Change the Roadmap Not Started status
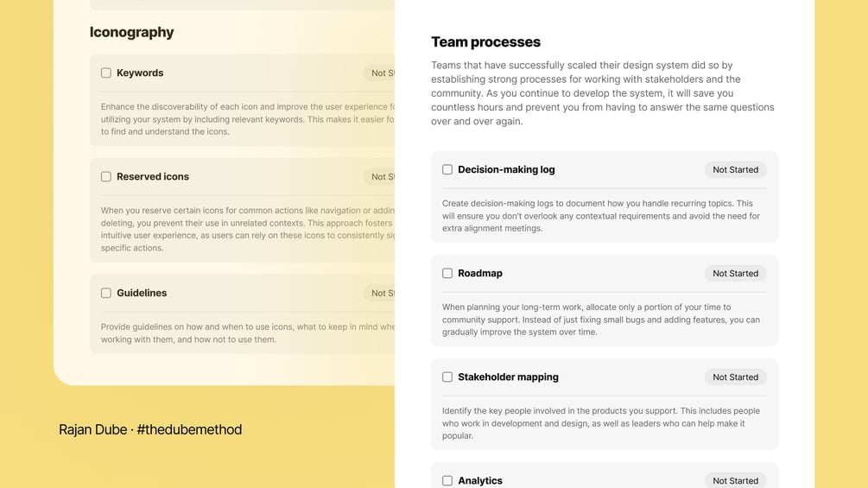The image size is (868, 488). tap(735, 274)
